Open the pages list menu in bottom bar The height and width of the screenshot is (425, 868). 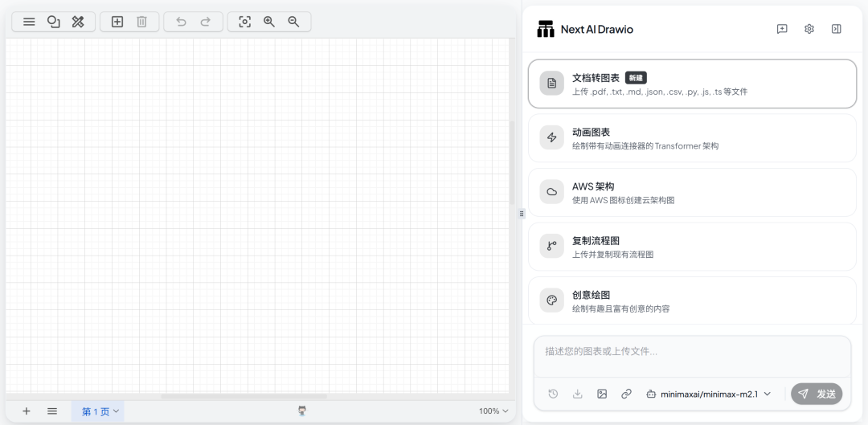[52, 411]
